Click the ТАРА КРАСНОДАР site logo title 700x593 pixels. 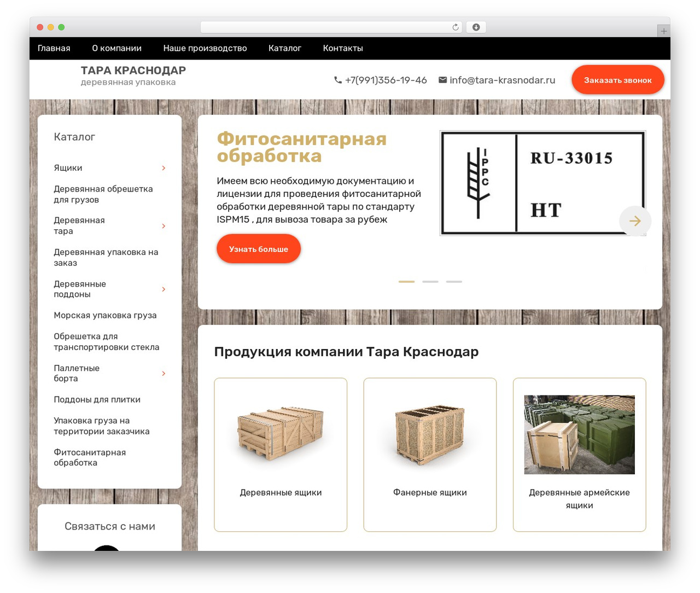(133, 70)
